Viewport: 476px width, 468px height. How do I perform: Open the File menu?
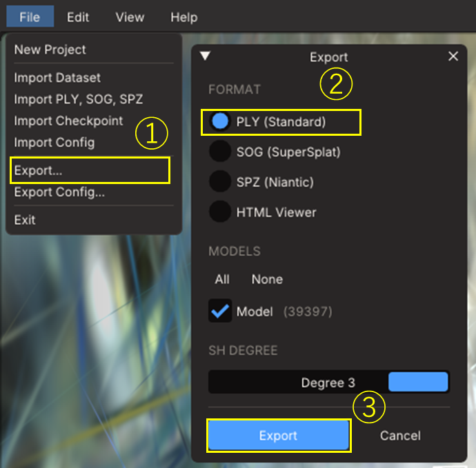point(30,17)
